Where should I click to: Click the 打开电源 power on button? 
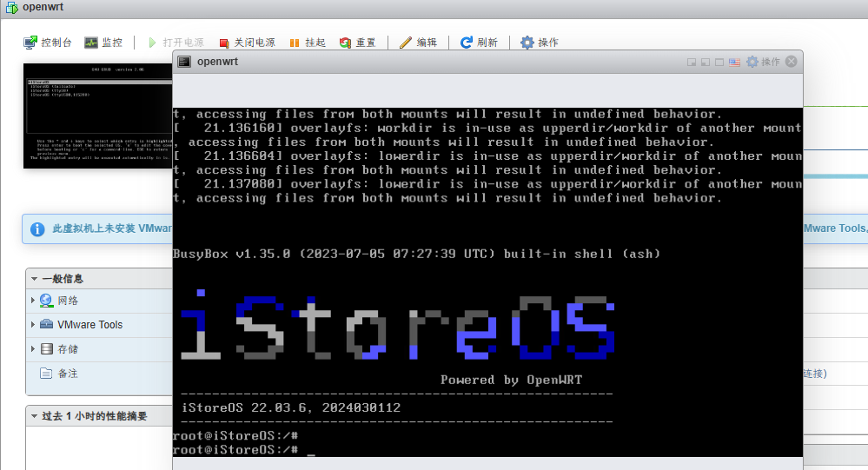click(x=176, y=43)
